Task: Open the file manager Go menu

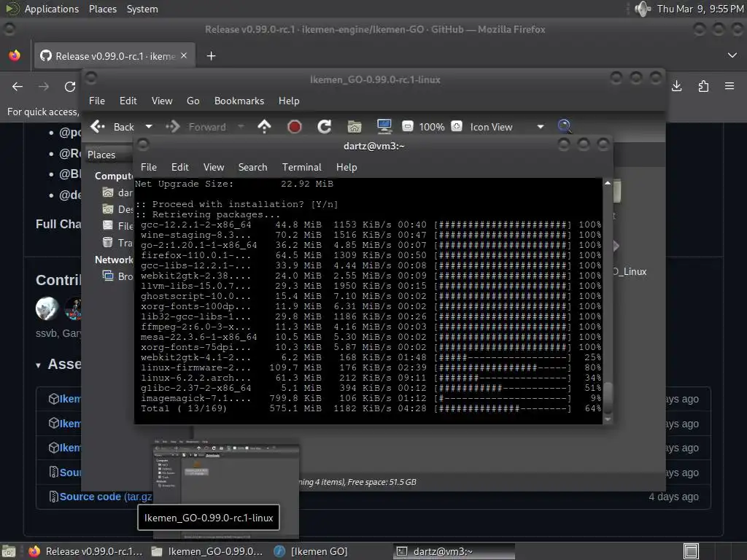Action: tap(193, 101)
